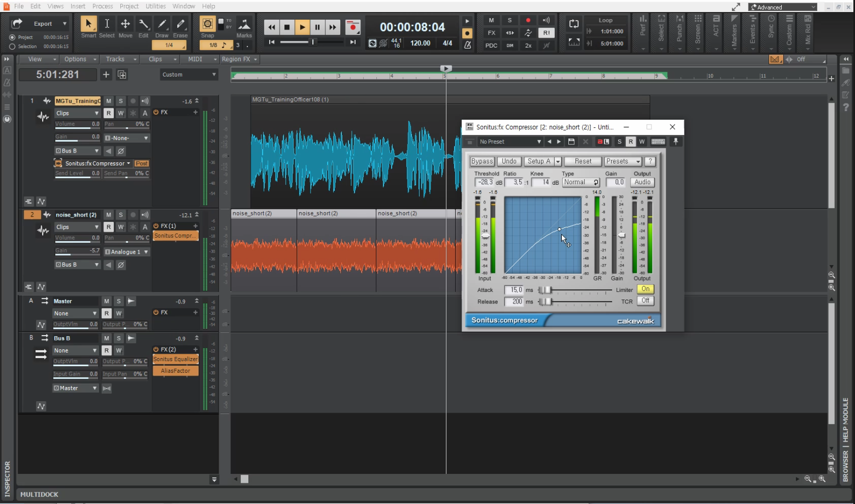
Task: Open the Custom track control dropdown
Action: click(189, 75)
